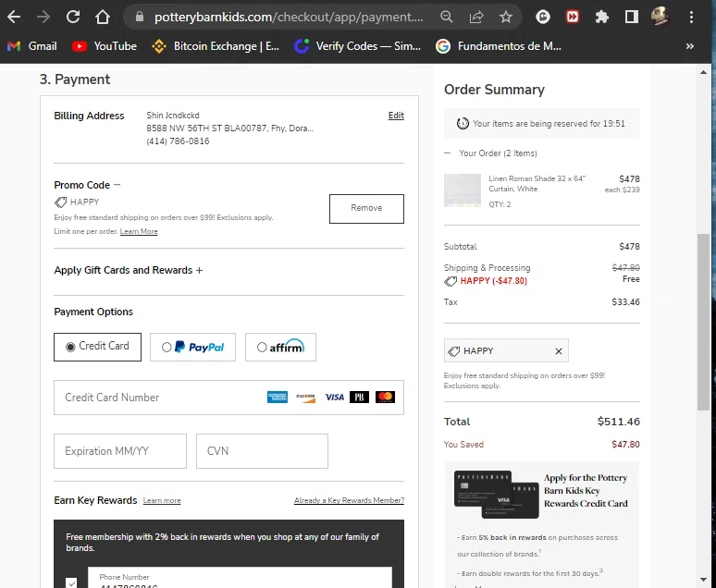Edit the billing address
The height and width of the screenshot is (588, 716).
(396, 115)
